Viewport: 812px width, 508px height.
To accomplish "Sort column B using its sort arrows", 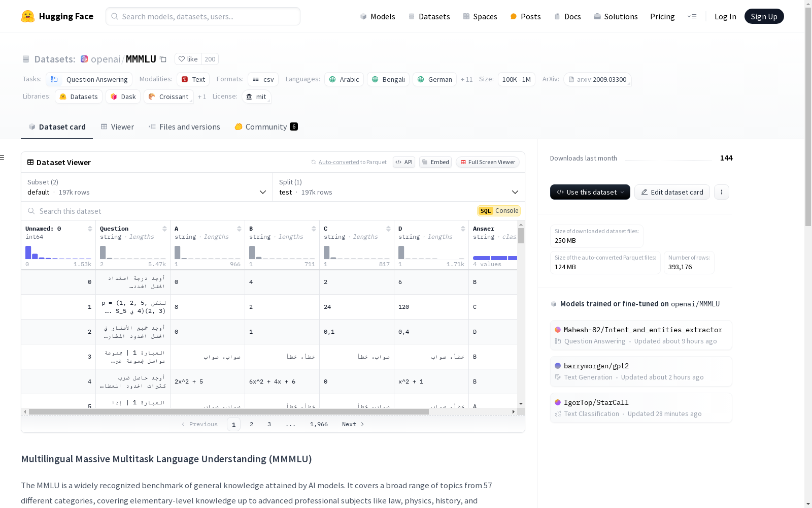I will coord(314,229).
